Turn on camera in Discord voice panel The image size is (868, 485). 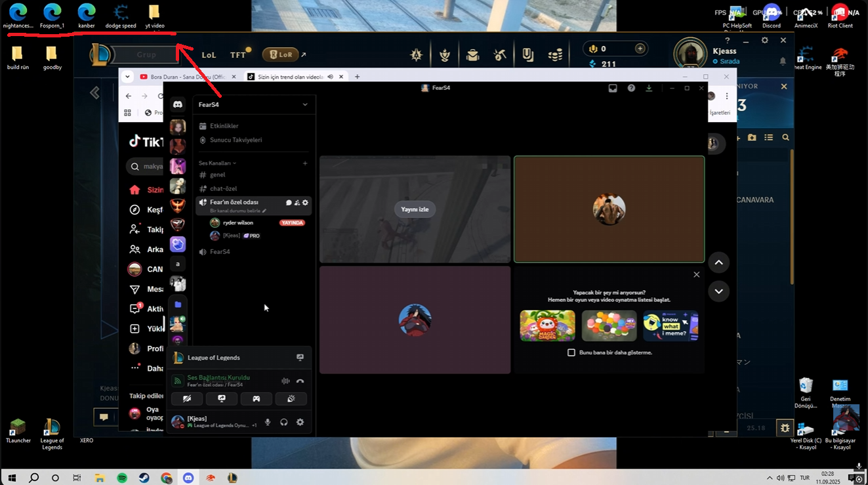tap(187, 398)
